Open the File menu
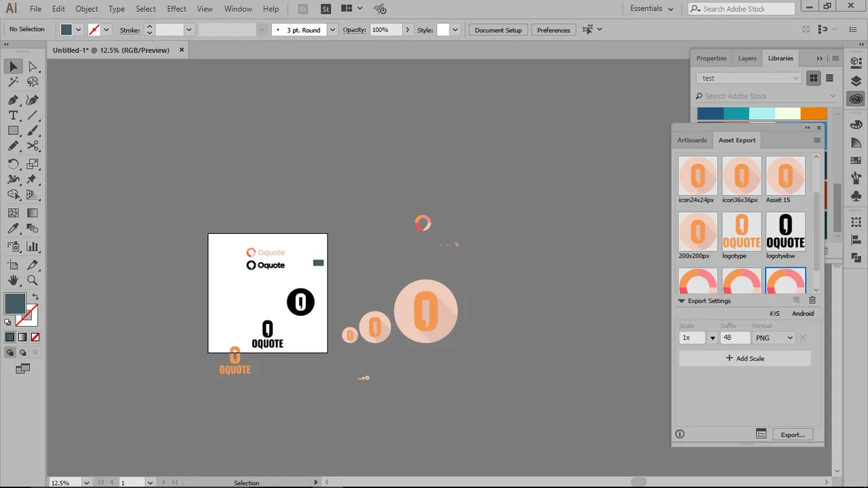 coord(36,9)
